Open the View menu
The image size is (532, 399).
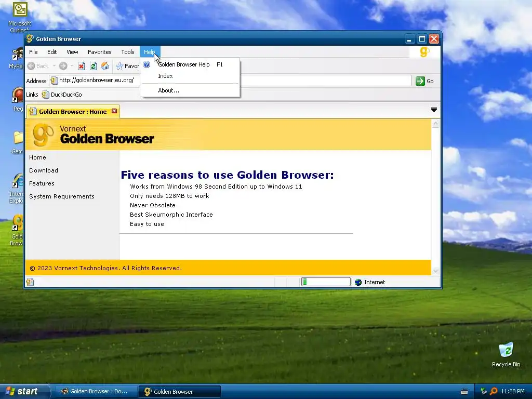point(72,52)
